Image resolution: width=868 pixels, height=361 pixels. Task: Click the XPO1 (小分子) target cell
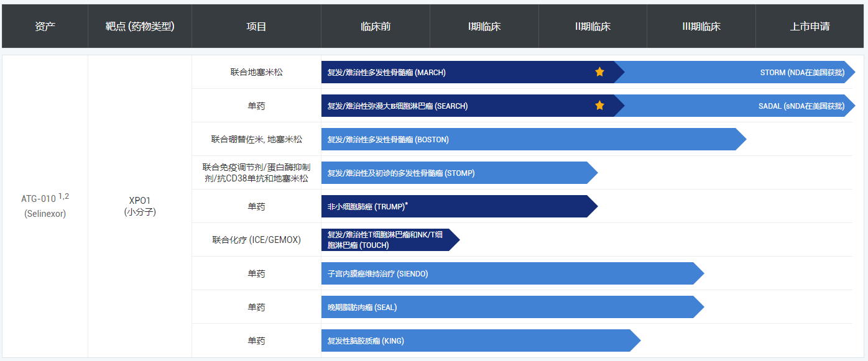click(140, 206)
